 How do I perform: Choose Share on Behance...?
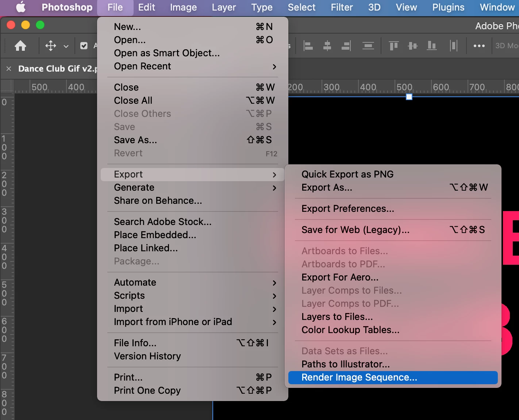coord(193,201)
